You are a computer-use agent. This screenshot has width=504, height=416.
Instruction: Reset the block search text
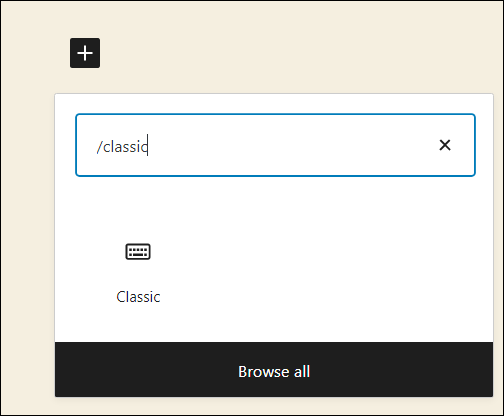pos(445,145)
